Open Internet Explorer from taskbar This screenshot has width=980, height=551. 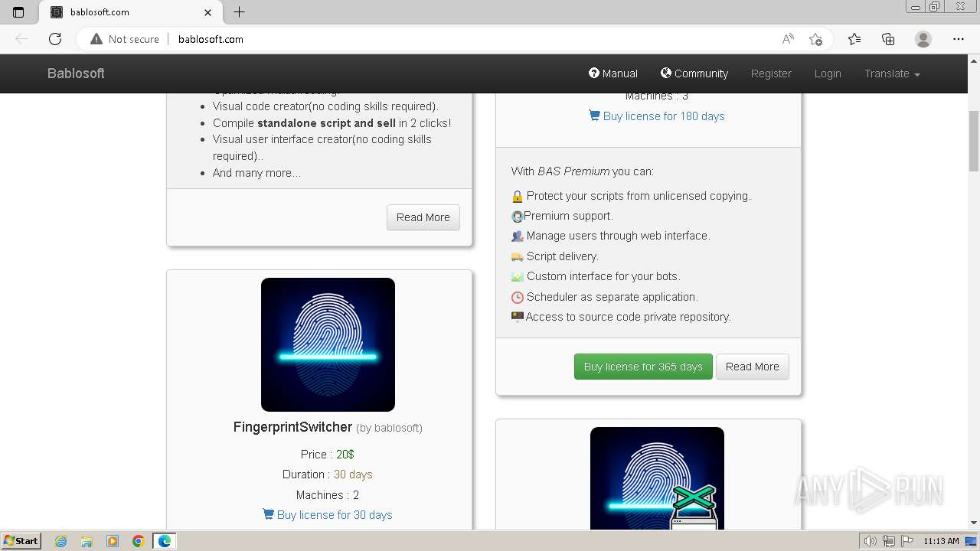[x=61, y=541]
